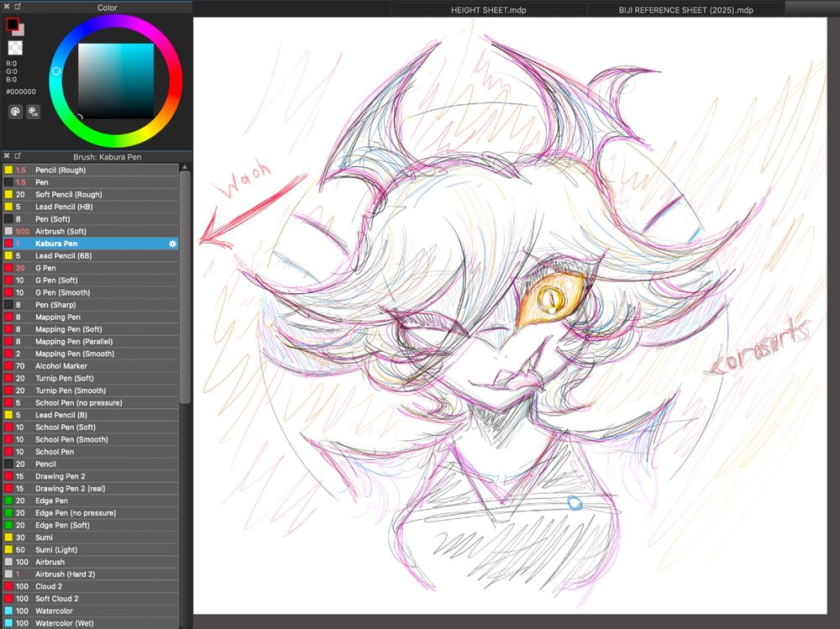Select the Mapping Pen brush of size 8

tap(91, 317)
